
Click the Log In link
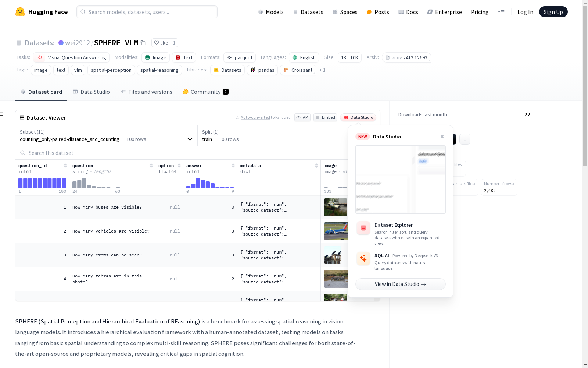[x=525, y=12]
